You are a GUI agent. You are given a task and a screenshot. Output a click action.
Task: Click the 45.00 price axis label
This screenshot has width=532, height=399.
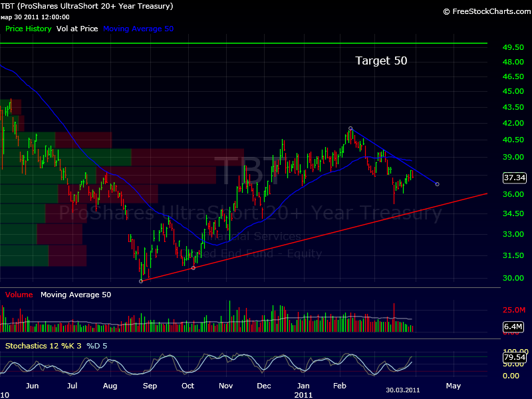click(x=513, y=91)
